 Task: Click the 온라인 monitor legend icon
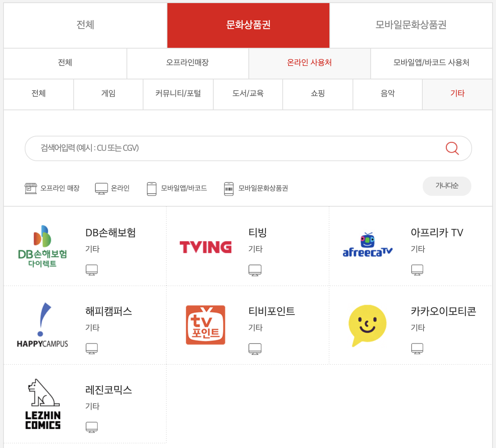(101, 188)
